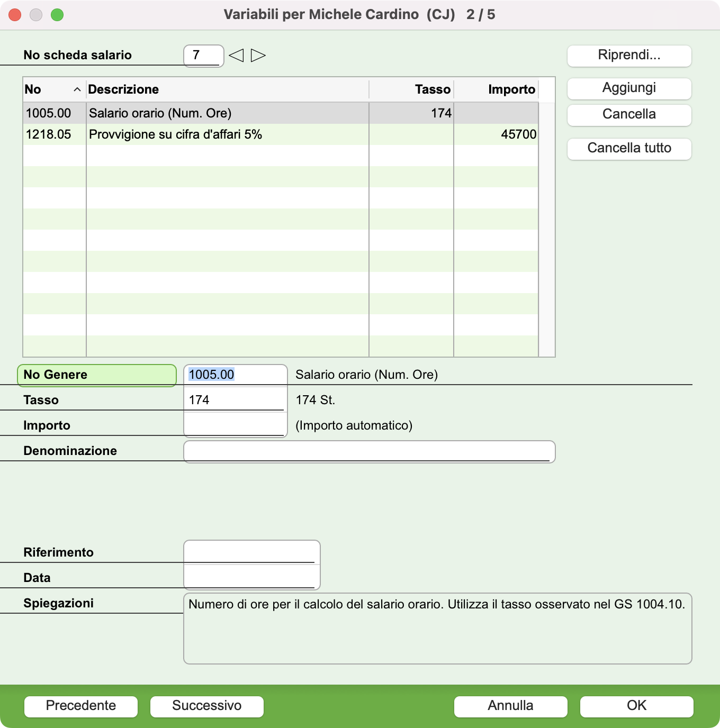The width and height of the screenshot is (720, 728).
Task: Click the Tasso cell showing 174
Action: tap(411, 113)
